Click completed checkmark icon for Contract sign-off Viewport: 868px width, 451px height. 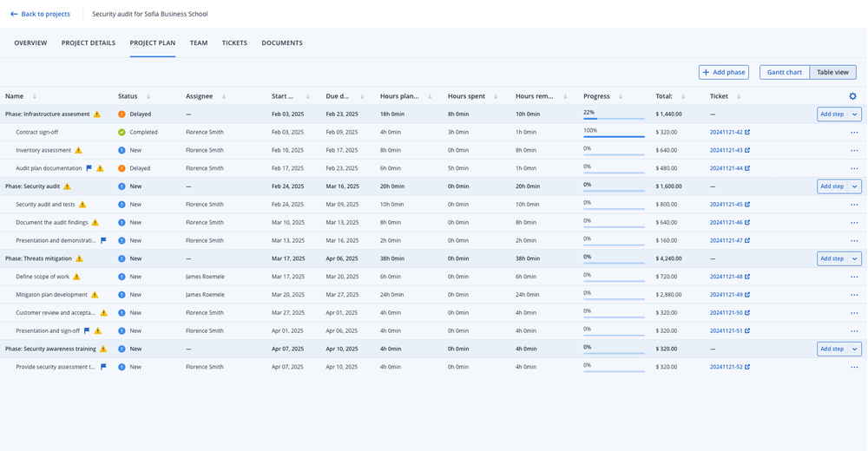coord(122,132)
